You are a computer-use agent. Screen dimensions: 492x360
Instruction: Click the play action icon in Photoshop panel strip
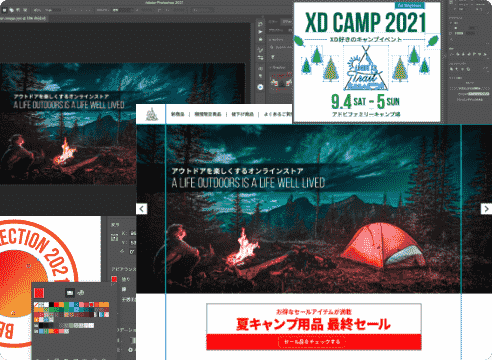click(260, 32)
